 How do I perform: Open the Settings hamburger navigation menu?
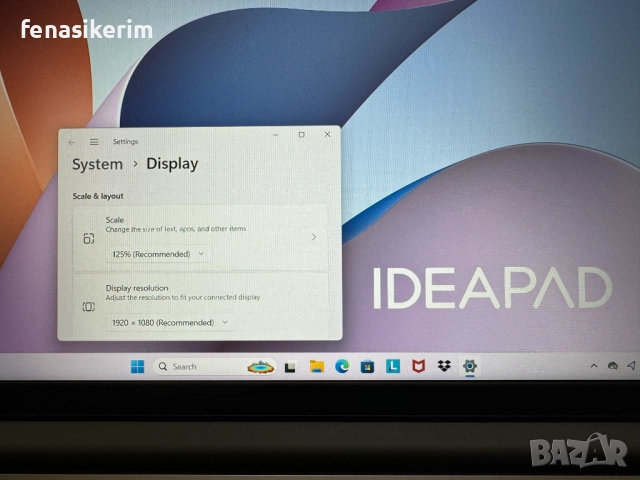(x=94, y=142)
